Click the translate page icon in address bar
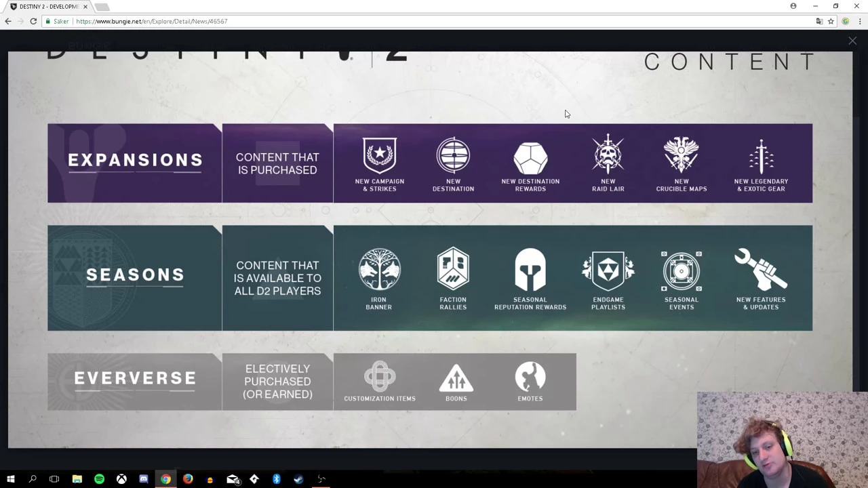 819,21
